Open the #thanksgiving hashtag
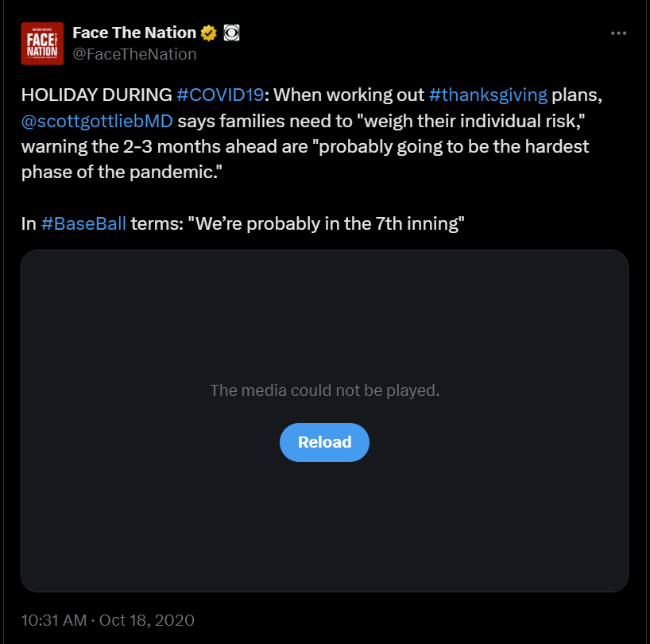This screenshot has height=644, width=650. coord(489,94)
